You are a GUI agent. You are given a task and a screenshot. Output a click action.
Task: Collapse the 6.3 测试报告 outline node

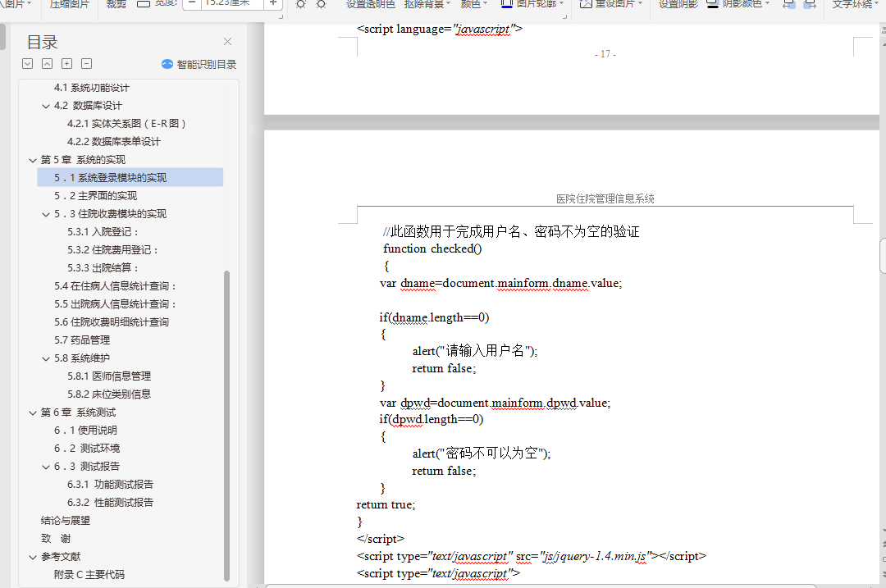[46, 467]
